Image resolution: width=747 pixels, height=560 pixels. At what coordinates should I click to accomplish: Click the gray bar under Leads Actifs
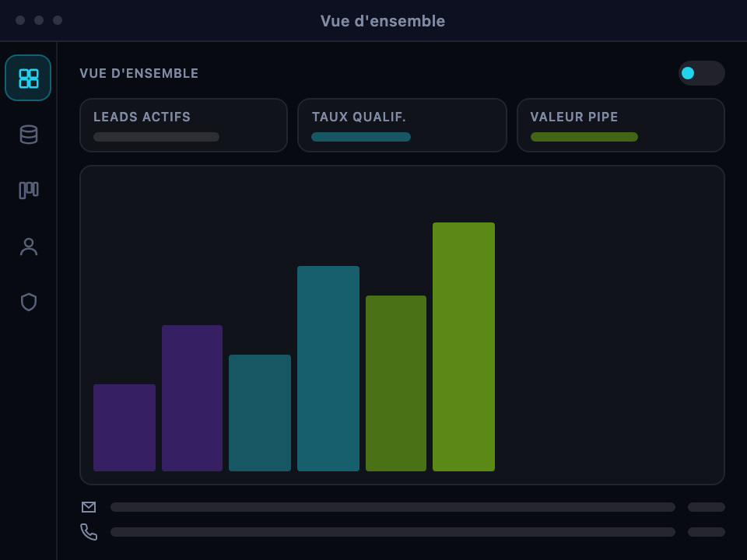[156, 137]
